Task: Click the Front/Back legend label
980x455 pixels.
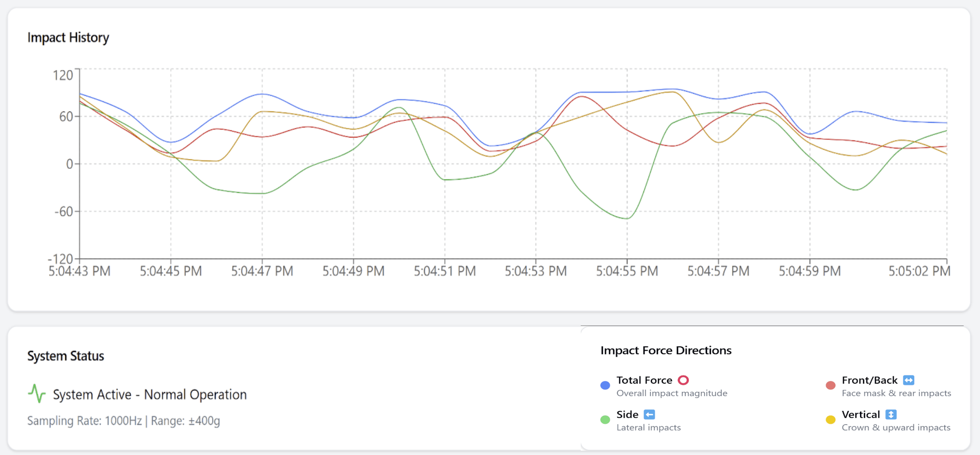Action: point(869,380)
